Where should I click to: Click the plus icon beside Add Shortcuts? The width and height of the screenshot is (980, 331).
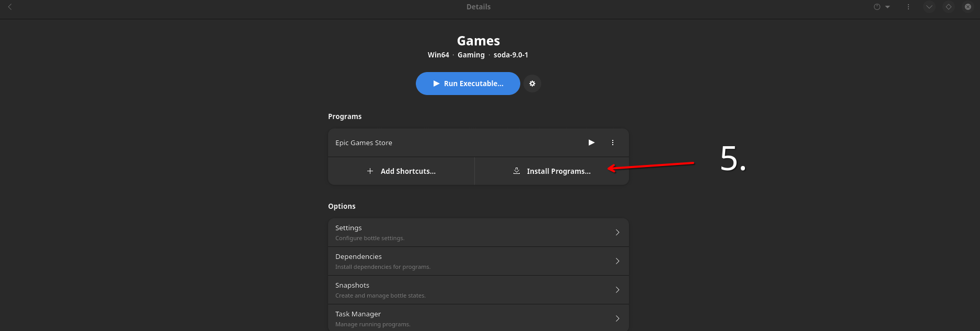point(370,171)
